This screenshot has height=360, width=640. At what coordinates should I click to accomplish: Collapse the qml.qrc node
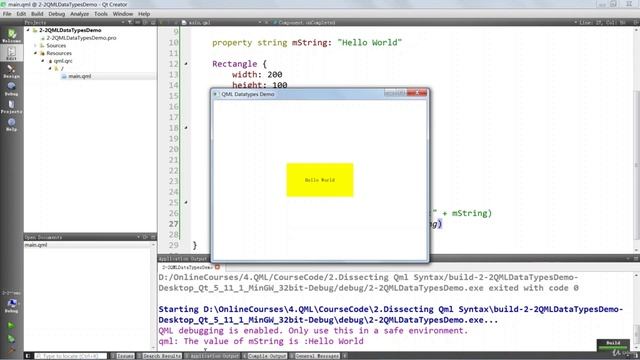[x=42, y=61]
